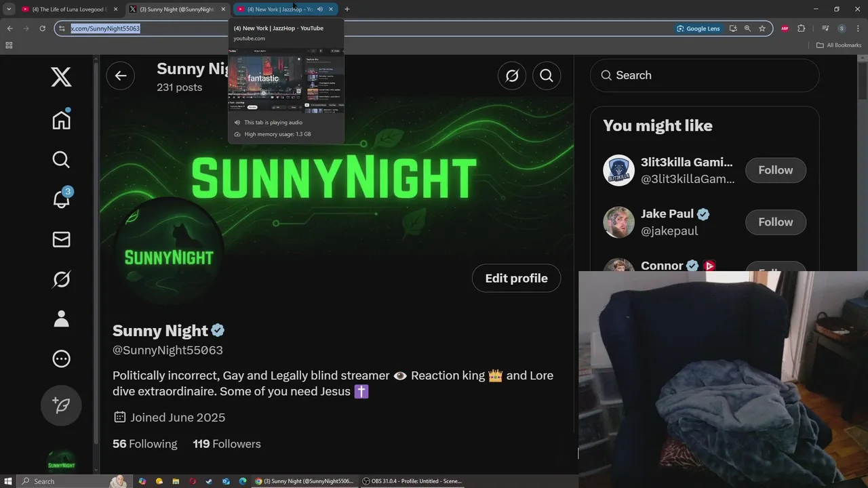The width and height of the screenshot is (868, 488).
Task: Go back in browser
Action: (9, 28)
